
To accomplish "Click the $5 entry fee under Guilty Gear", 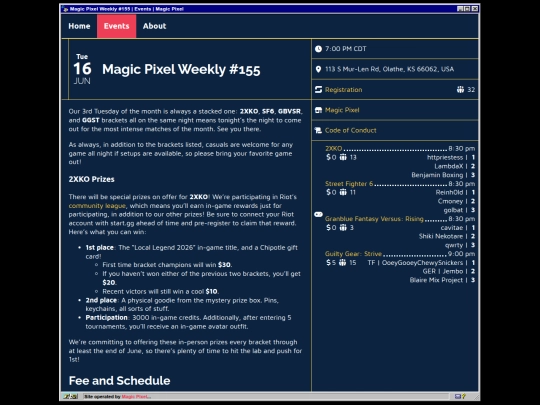I will click(331, 262).
